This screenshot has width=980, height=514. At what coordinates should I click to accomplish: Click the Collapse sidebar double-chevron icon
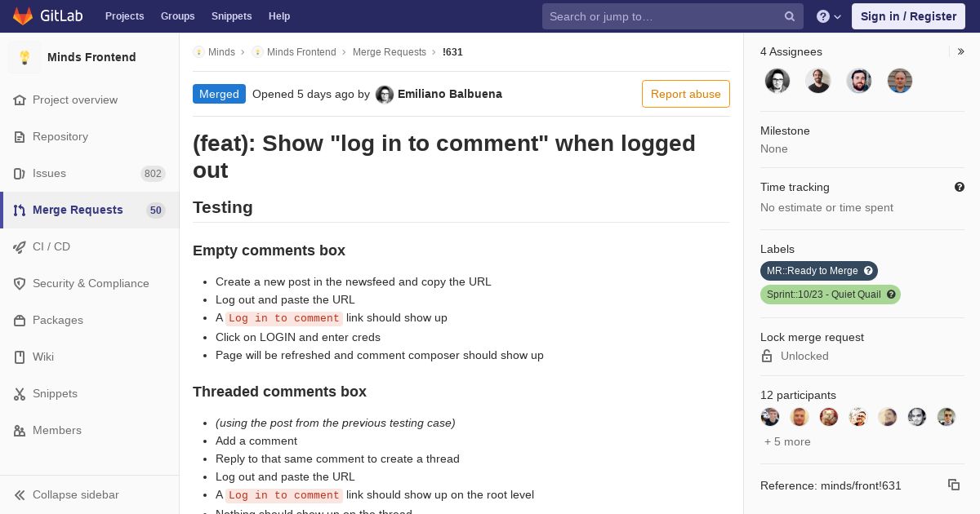(20, 494)
